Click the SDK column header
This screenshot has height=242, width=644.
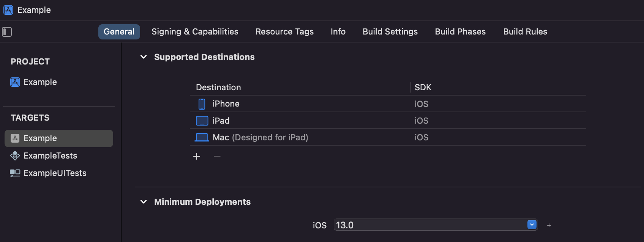pos(423,88)
